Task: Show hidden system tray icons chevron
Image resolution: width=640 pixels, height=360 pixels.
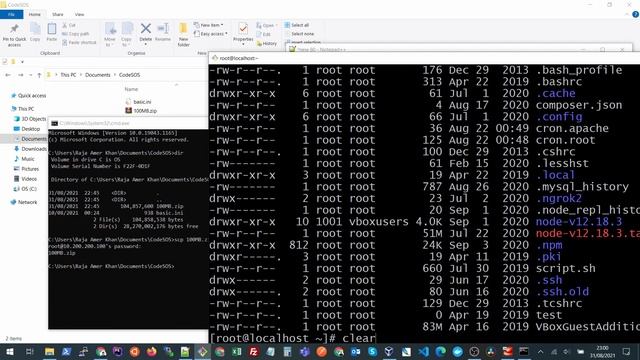Action: click(x=540, y=351)
